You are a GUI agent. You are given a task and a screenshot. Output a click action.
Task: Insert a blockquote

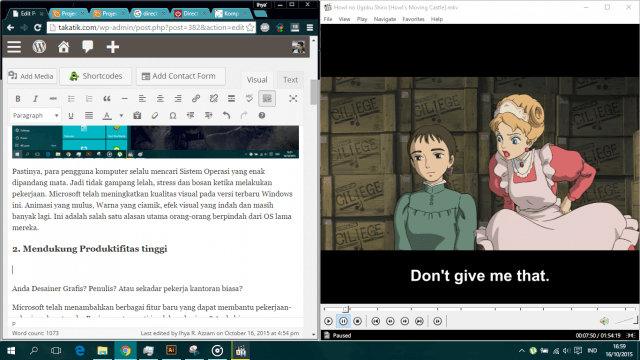pos(107,99)
